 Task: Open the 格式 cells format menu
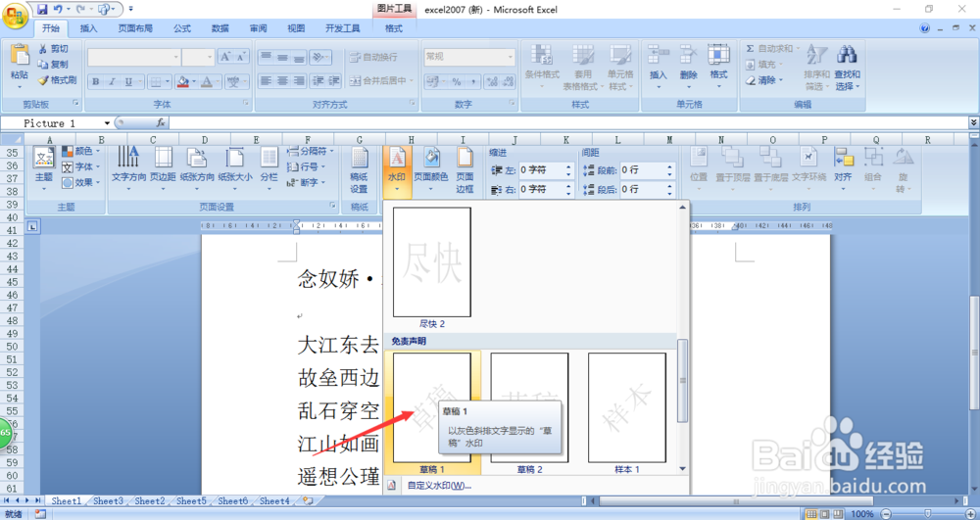[718, 68]
